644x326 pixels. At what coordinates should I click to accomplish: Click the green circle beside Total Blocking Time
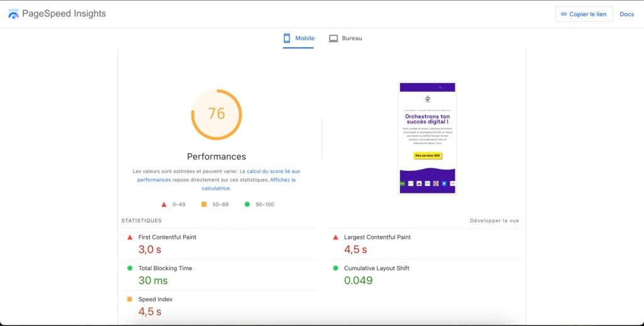coord(130,268)
